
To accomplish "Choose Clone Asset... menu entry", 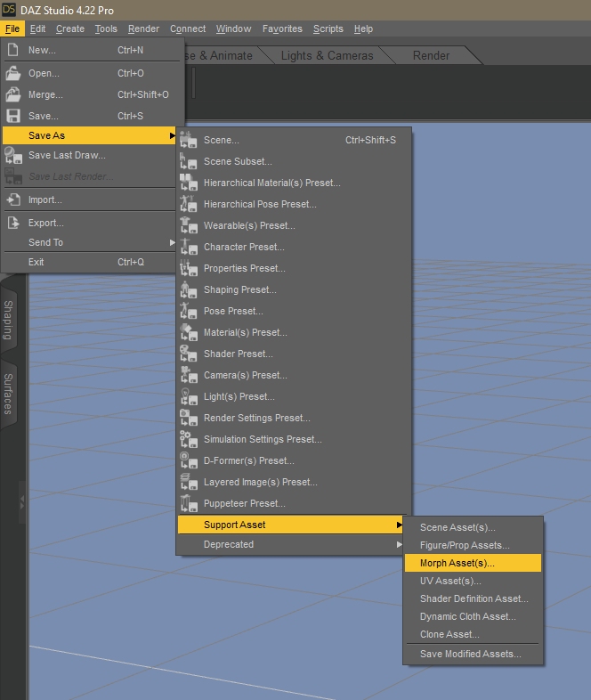I will tap(473, 634).
